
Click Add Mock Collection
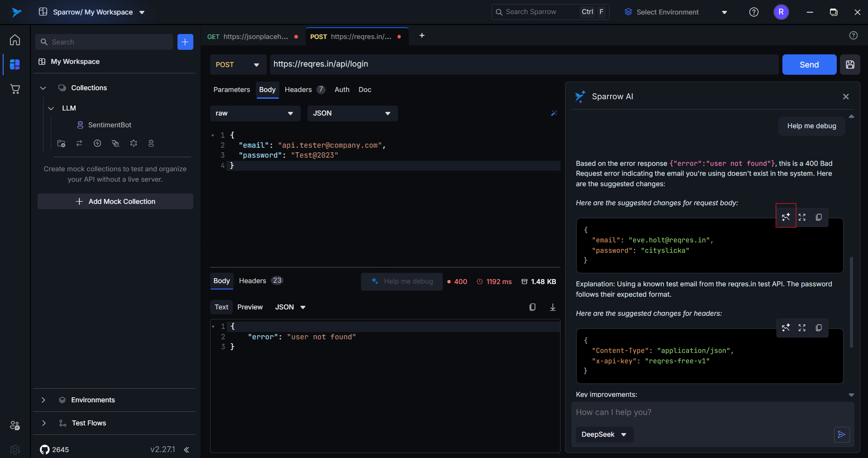(115, 202)
